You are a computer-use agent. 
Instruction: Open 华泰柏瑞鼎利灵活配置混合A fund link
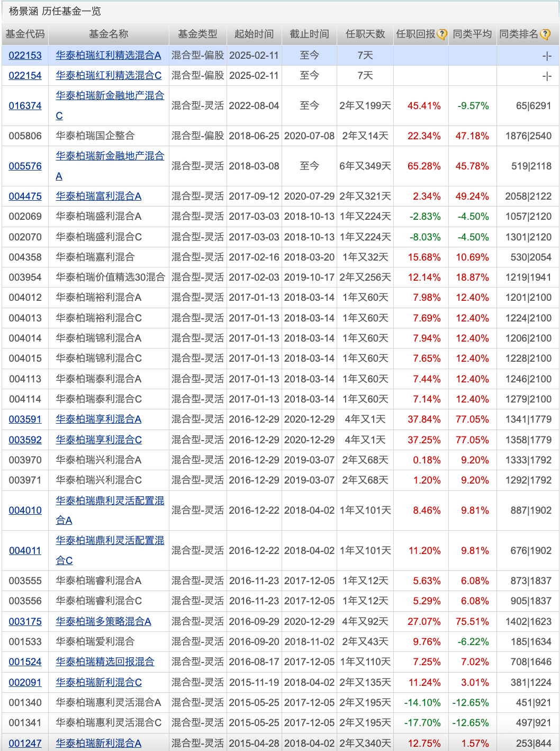pyautogui.click(x=110, y=510)
